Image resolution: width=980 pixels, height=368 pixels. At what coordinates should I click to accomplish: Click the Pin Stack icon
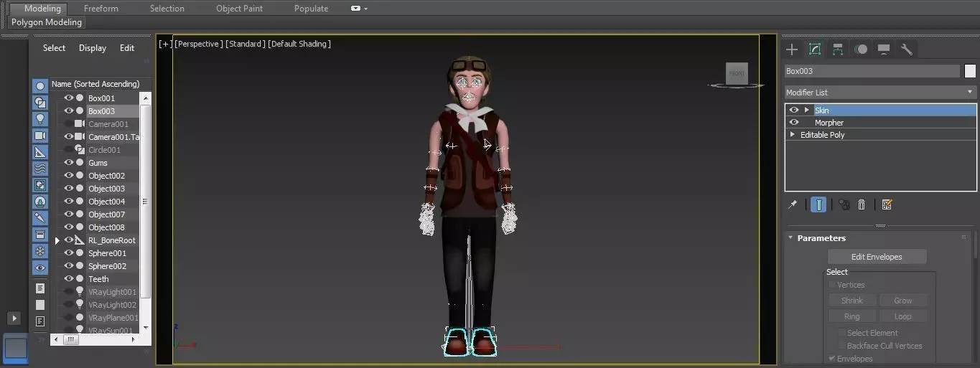(x=793, y=204)
